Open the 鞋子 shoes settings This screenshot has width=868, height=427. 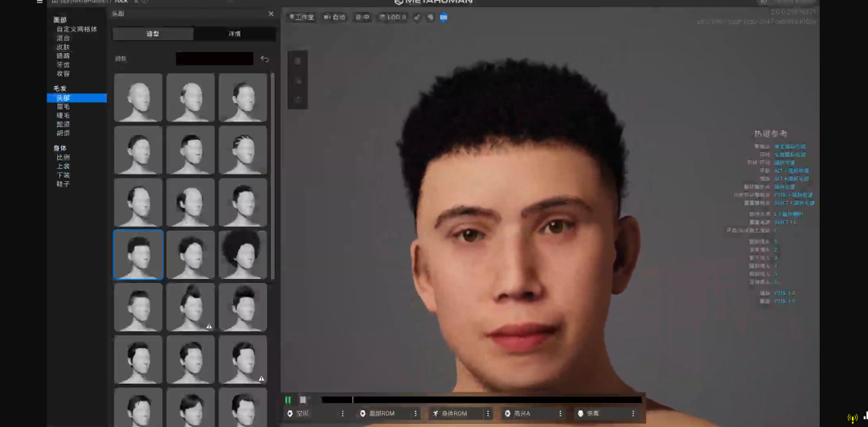[x=63, y=184]
